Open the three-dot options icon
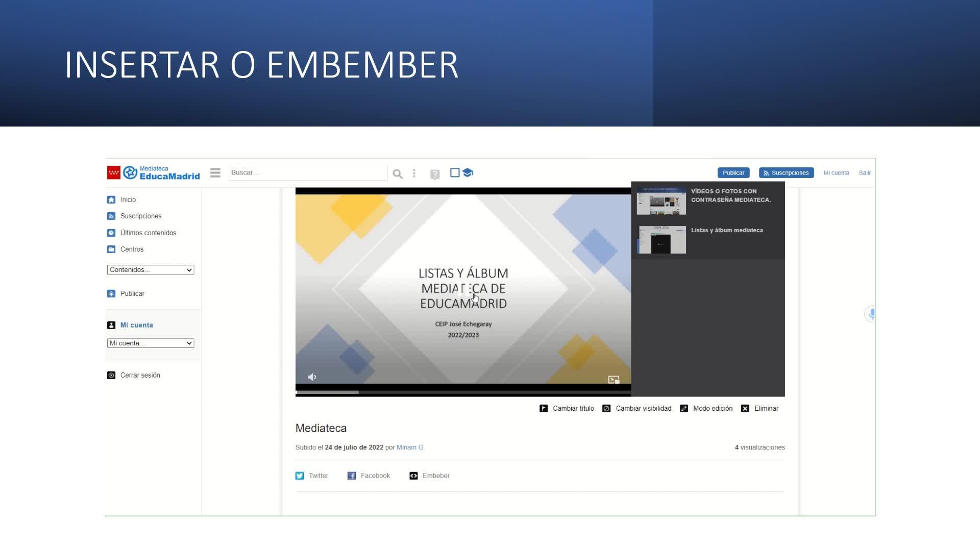 tap(414, 173)
